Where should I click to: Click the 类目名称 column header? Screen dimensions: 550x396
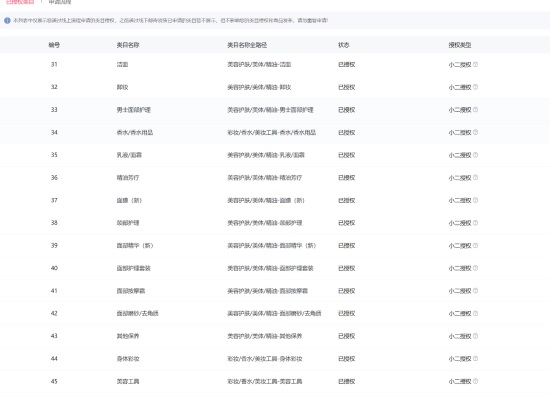[x=128, y=45]
